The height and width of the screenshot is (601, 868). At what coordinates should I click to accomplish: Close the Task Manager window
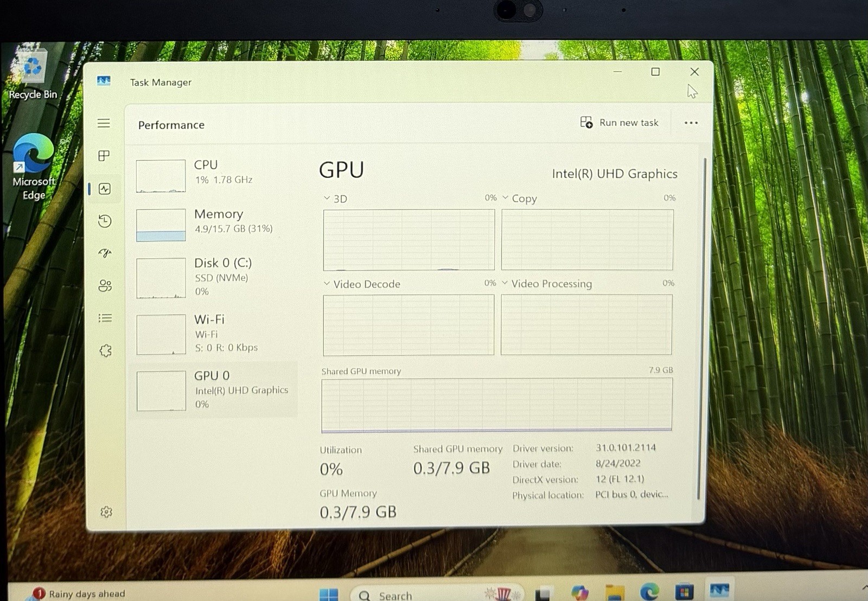click(x=694, y=72)
